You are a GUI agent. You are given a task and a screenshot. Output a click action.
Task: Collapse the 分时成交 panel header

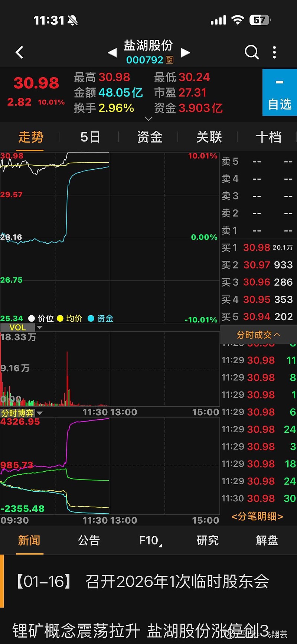[x=258, y=335]
